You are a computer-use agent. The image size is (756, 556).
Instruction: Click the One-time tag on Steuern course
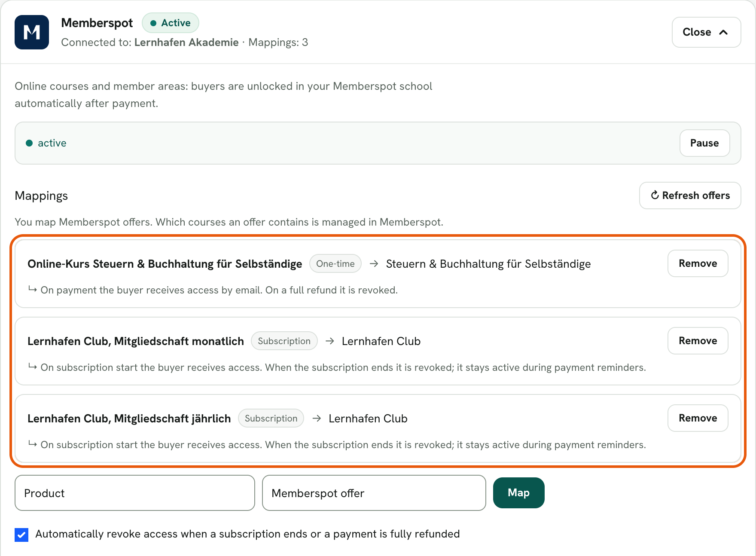point(335,263)
